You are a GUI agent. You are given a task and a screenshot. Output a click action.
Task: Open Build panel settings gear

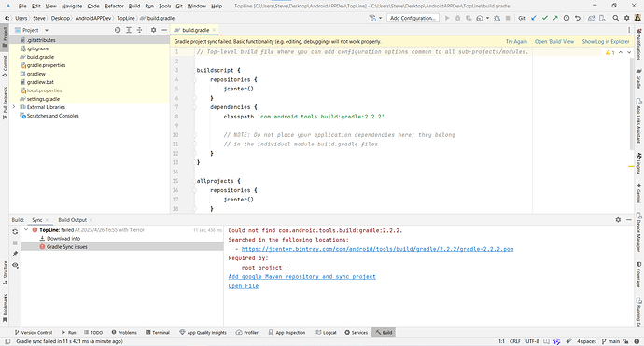(x=618, y=220)
